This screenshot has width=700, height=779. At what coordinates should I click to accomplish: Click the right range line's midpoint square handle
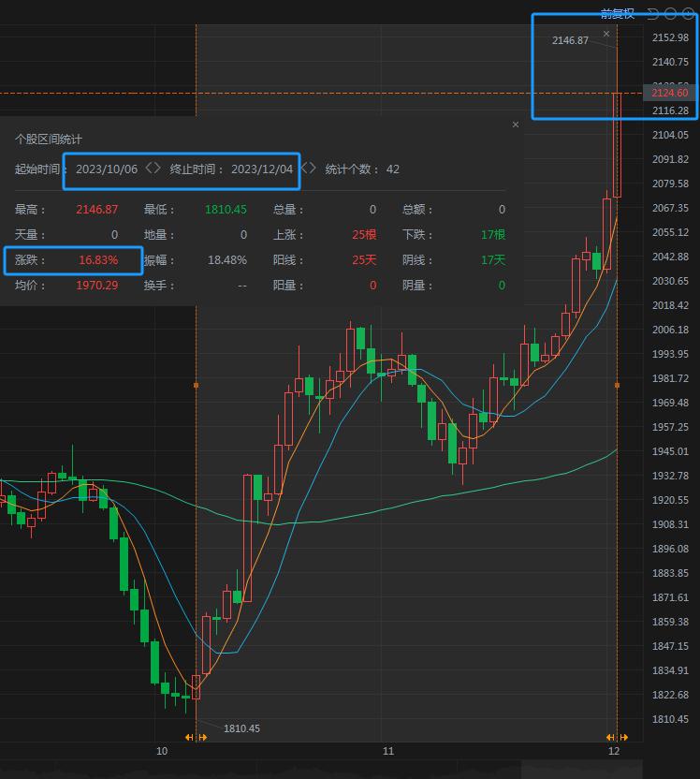[x=617, y=385]
